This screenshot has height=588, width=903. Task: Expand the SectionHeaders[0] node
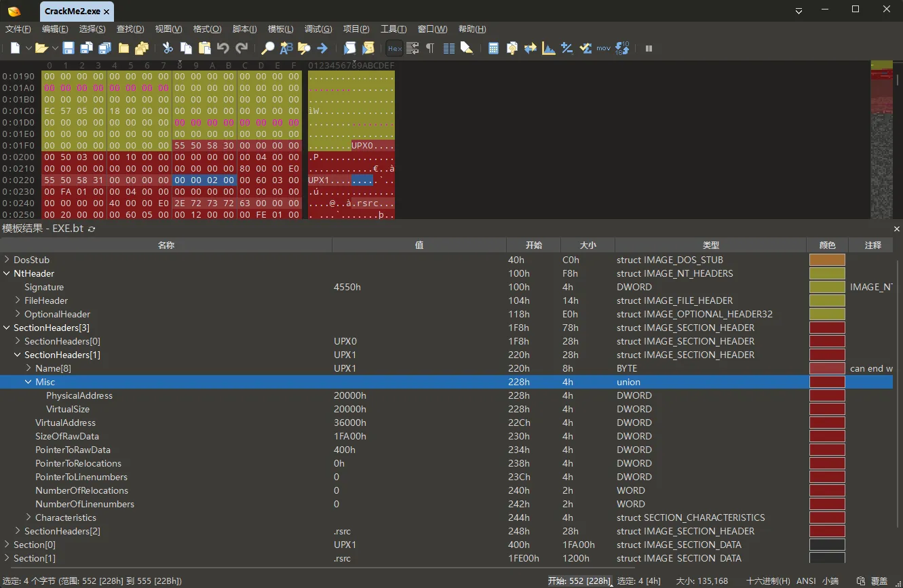point(18,341)
